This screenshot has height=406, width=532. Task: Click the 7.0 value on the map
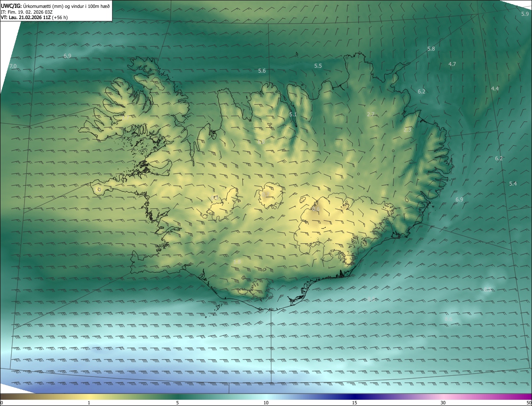coord(13,66)
